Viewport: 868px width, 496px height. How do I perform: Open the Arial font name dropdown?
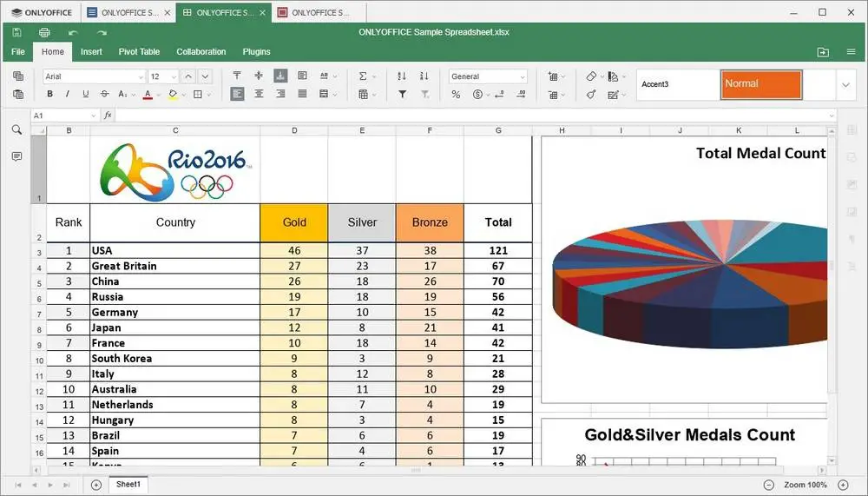pyautogui.click(x=94, y=76)
